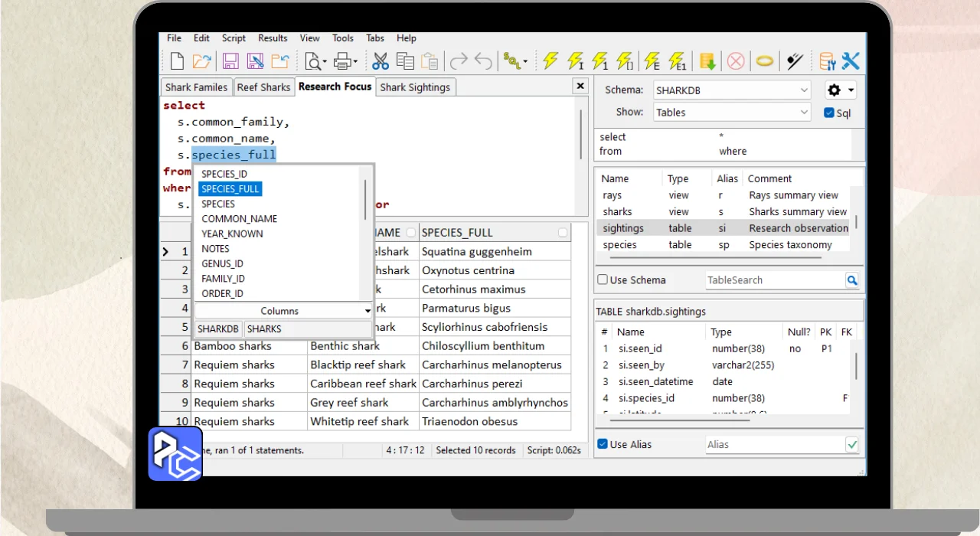This screenshot has height=536, width=980.
Task: Click the red circle cancel execution icon
Action: [736, 61]
